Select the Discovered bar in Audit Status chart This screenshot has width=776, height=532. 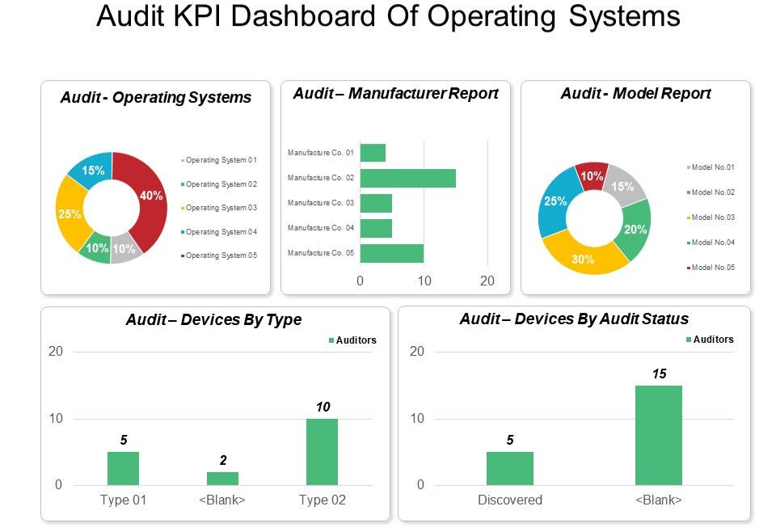pos(509,468)
